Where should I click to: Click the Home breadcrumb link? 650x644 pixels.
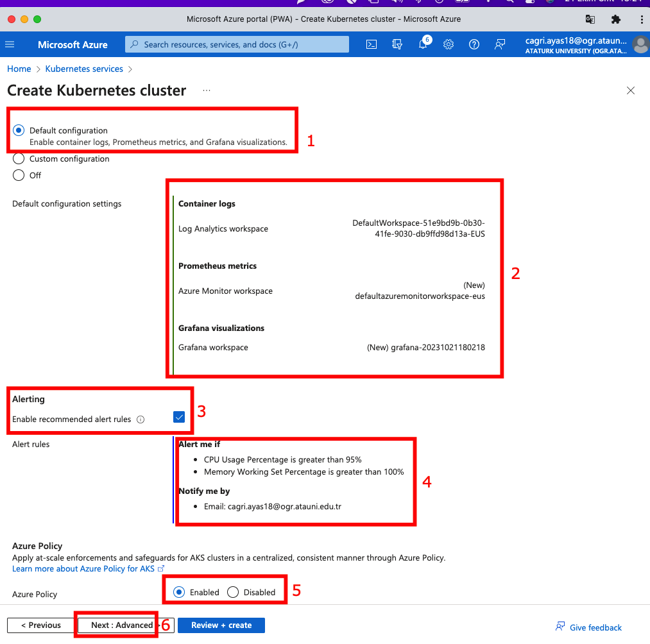point(19,69)
